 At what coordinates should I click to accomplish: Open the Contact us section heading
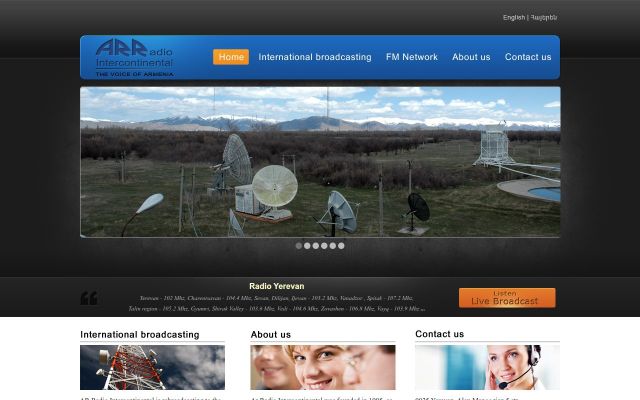(440, 334)
